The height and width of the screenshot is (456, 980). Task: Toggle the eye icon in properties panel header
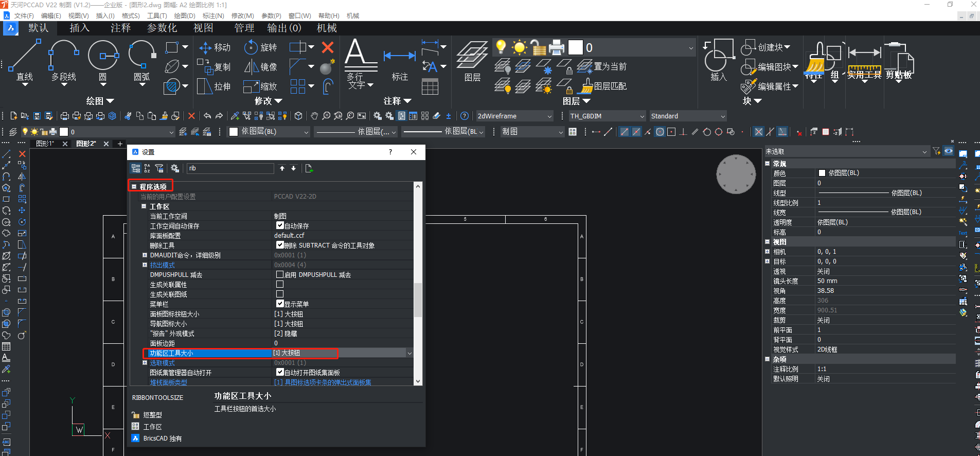(949, 151)
